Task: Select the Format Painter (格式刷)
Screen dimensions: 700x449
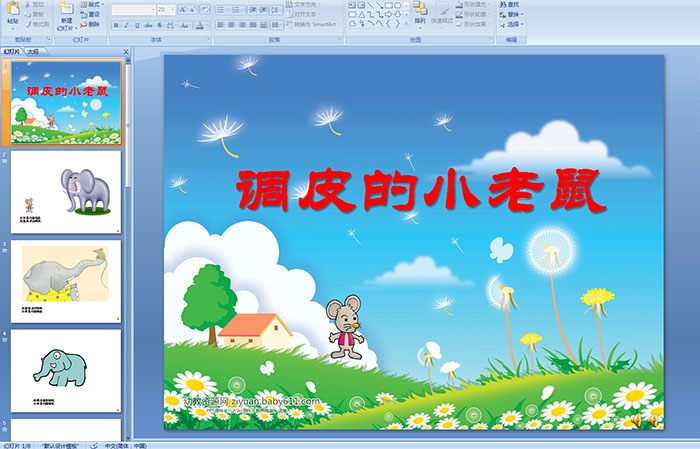Action: (37, 24)
